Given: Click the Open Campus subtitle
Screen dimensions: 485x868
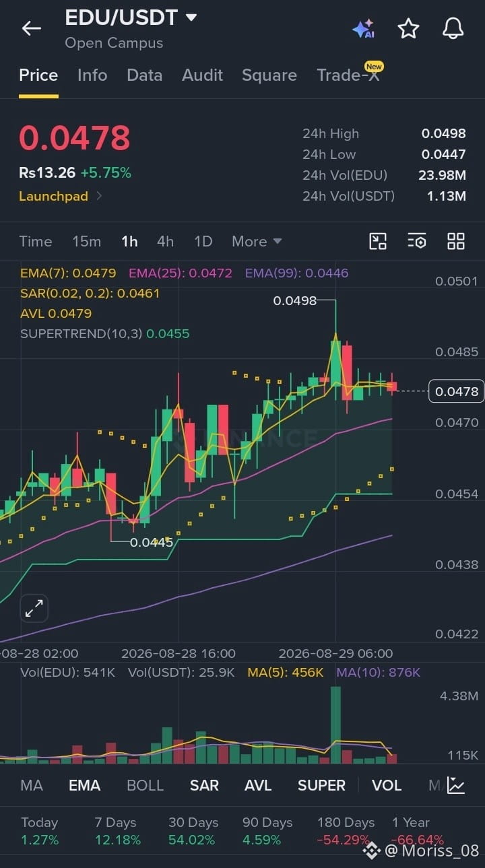Looking at the screenshot, I should tap(114, 43).
